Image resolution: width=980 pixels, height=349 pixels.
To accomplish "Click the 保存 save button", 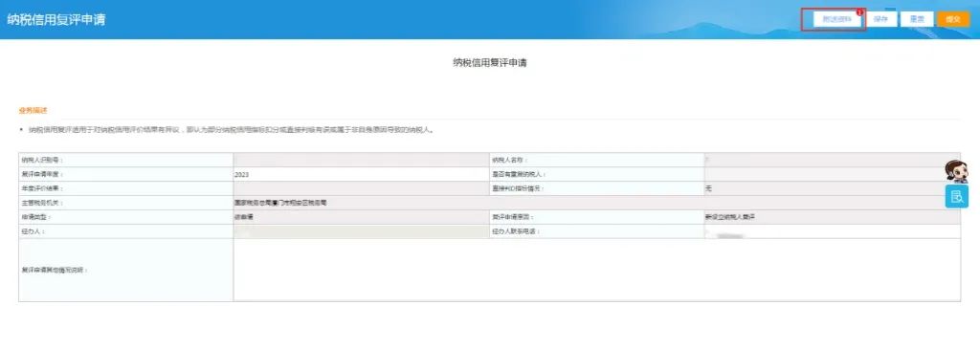I will pos(880,19).
